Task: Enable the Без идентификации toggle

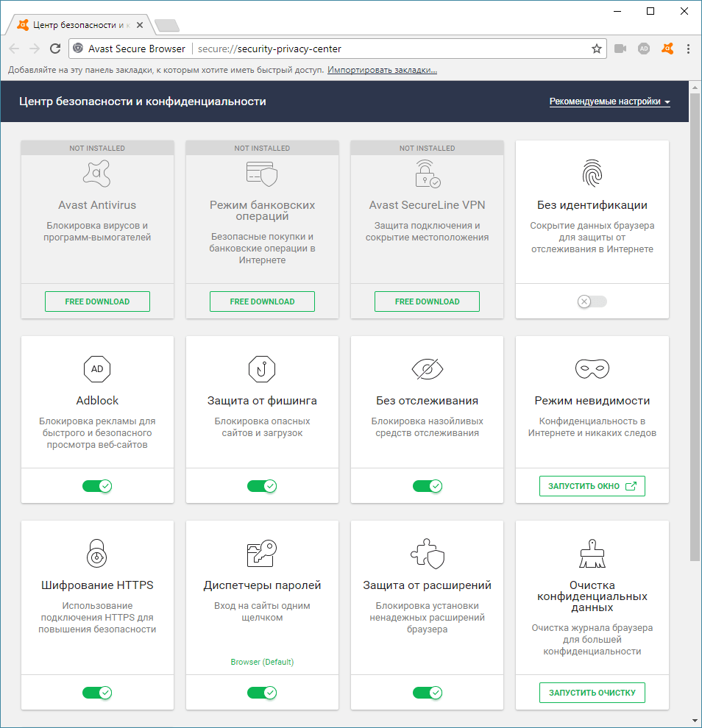Action: (x=592, y=301)
